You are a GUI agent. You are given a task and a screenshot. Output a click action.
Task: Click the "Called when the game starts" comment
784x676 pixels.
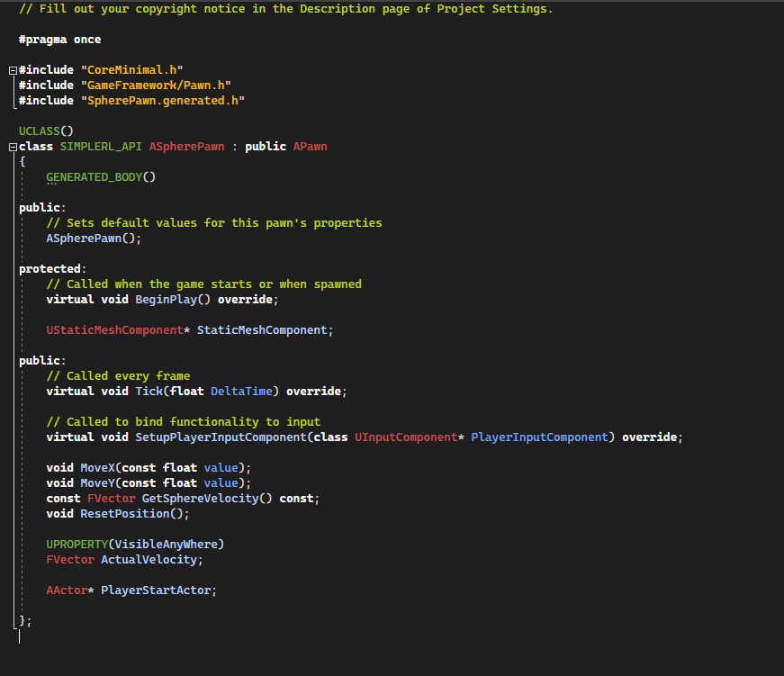[x=204, y=284]
